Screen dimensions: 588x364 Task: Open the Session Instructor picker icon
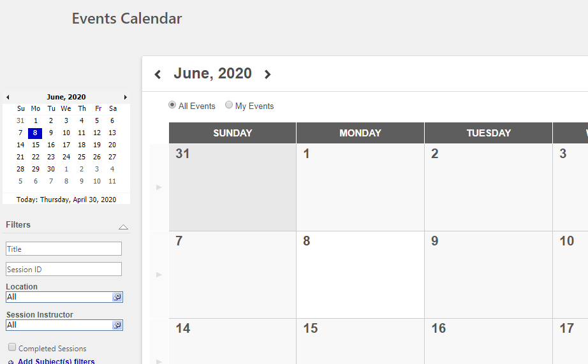coord(117,325)
